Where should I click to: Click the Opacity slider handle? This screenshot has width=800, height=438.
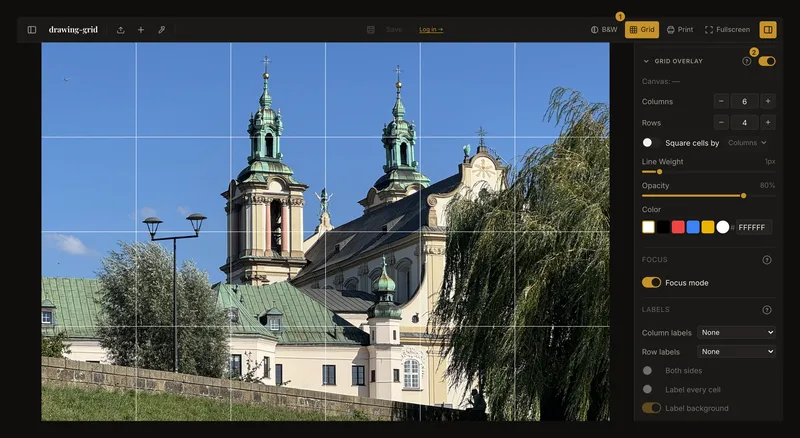pyautogui.click(x=743, y=196)
